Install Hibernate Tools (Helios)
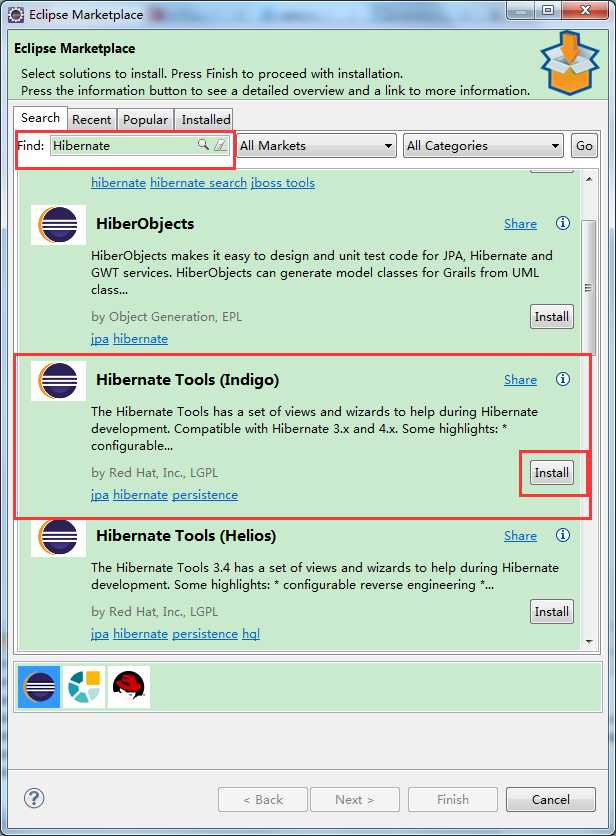 pos(551,612)
